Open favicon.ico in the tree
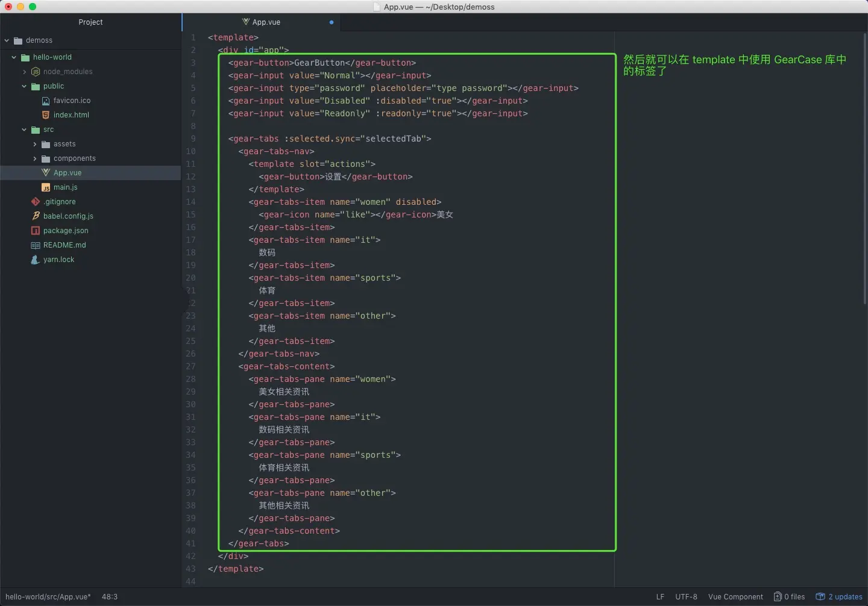 (72, 101)
